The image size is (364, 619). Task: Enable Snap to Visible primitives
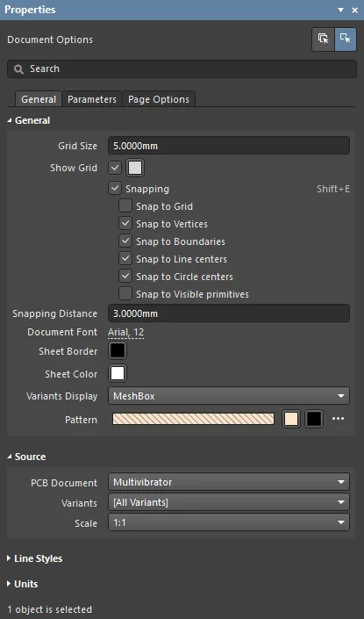click(125, 294)
